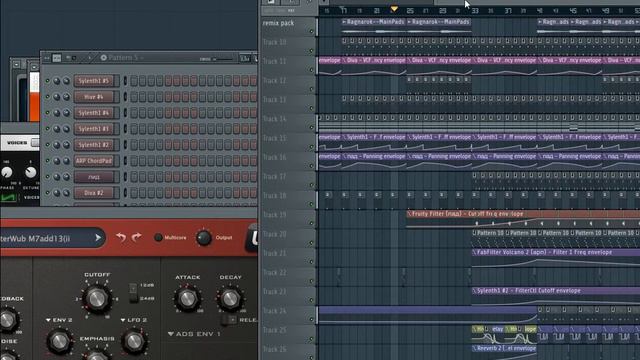Click the Output knob in the red header
This screenshot has width=640, height=360.
[203, 238]
